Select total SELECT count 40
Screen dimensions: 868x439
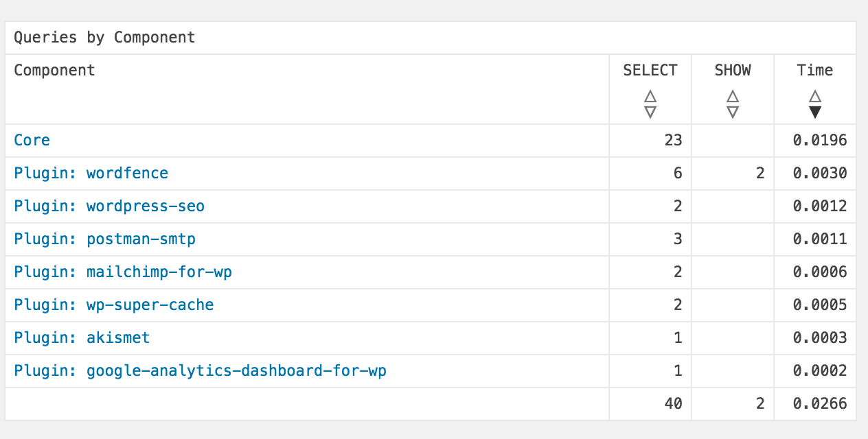coord(674,404)
